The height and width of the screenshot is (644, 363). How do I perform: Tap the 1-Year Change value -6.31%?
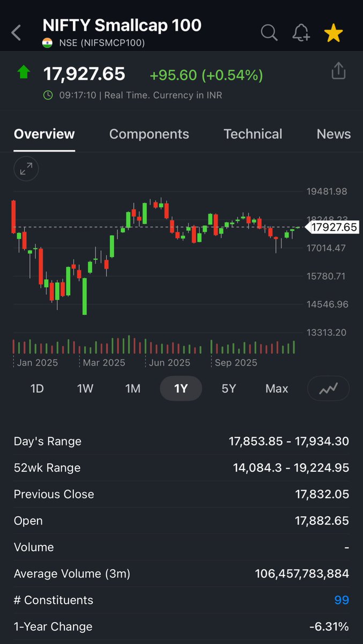[x=329, y=627]
